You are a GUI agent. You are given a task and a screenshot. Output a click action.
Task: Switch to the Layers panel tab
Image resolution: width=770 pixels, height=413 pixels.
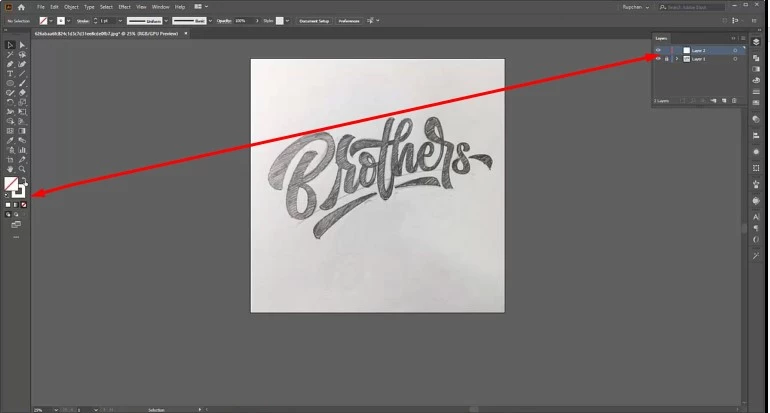pos(661,38)
